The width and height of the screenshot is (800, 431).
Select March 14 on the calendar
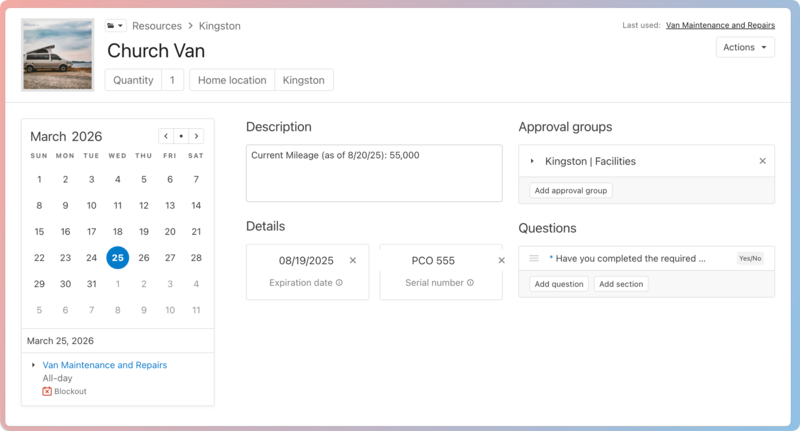(196, 206)
